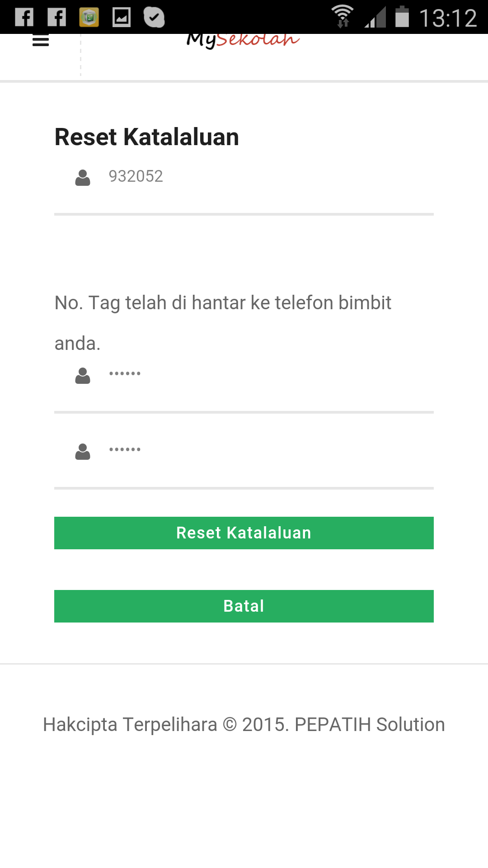Tap the mobile signal strength icon
Viewport: 488px width, 868px height.
coord(375,17)
